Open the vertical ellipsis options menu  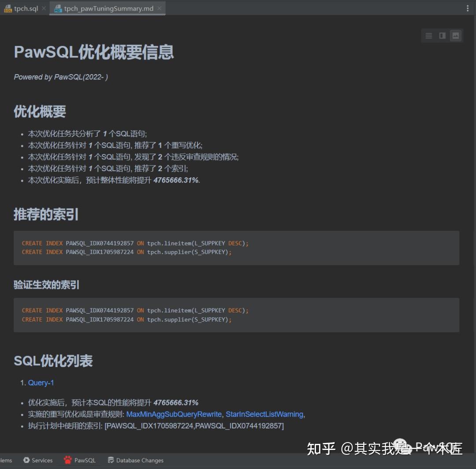coord(469,8)
